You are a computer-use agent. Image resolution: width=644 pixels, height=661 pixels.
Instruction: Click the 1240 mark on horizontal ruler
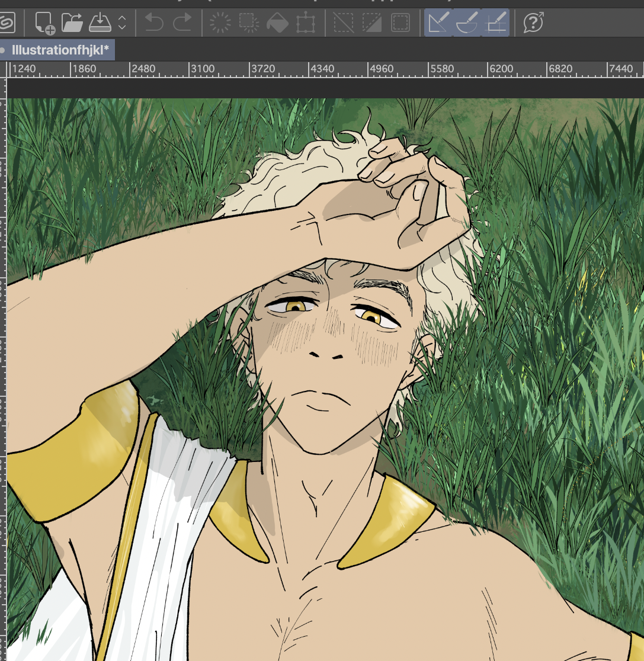(x=24, y=69)
